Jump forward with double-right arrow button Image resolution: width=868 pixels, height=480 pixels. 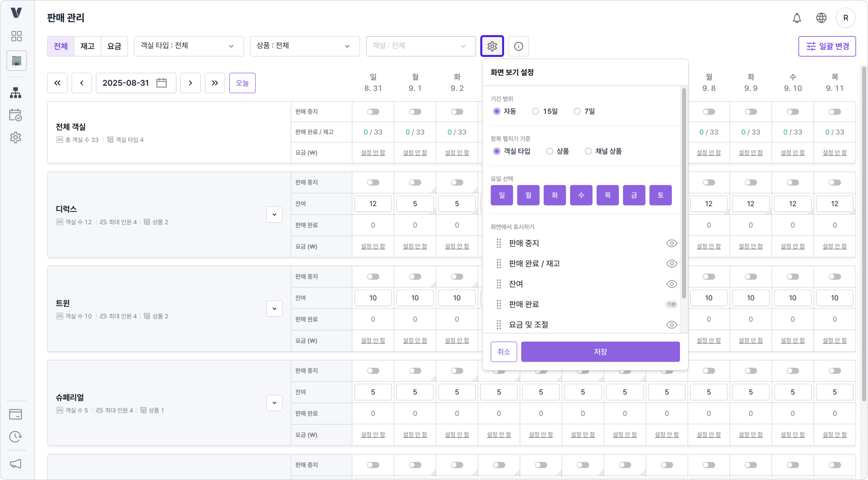215,83
